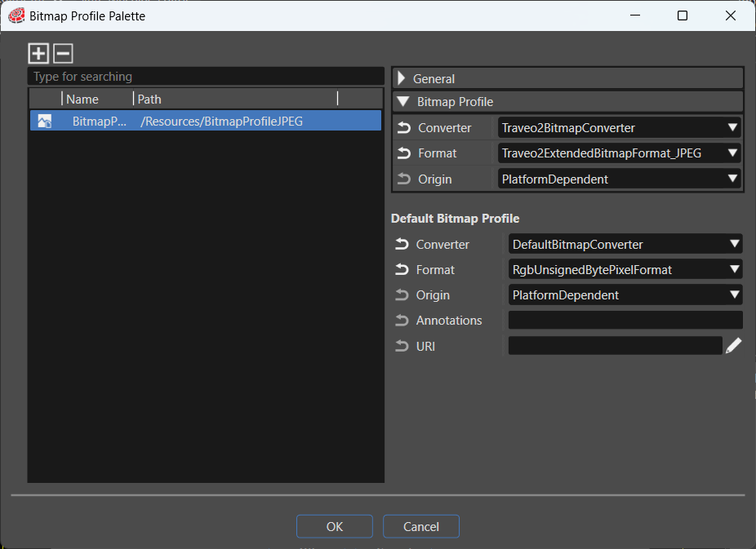Viewport: 756px width, 549px height.
Task: Click the OK button
Action: coord(335,526)
